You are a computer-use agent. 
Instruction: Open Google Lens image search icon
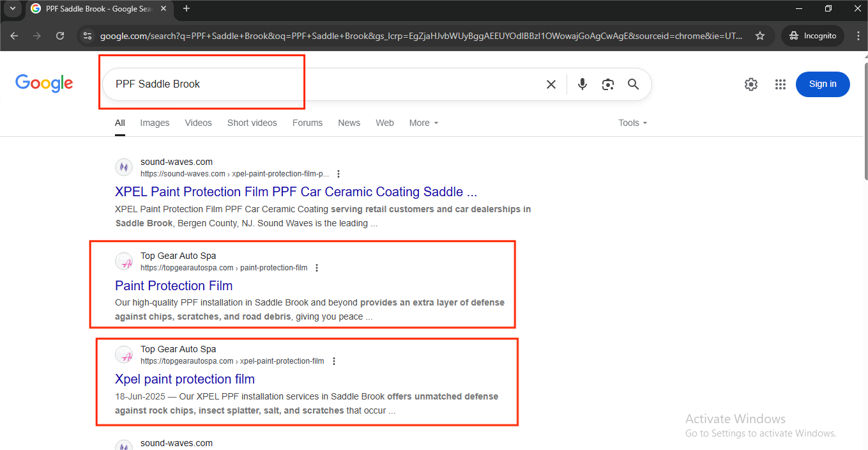click(x=607, y=84)
